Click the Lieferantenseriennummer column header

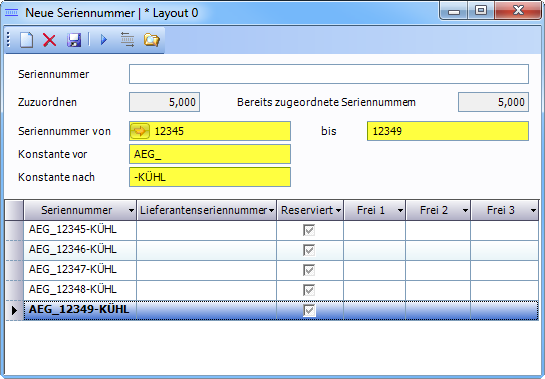pos(207,210)
